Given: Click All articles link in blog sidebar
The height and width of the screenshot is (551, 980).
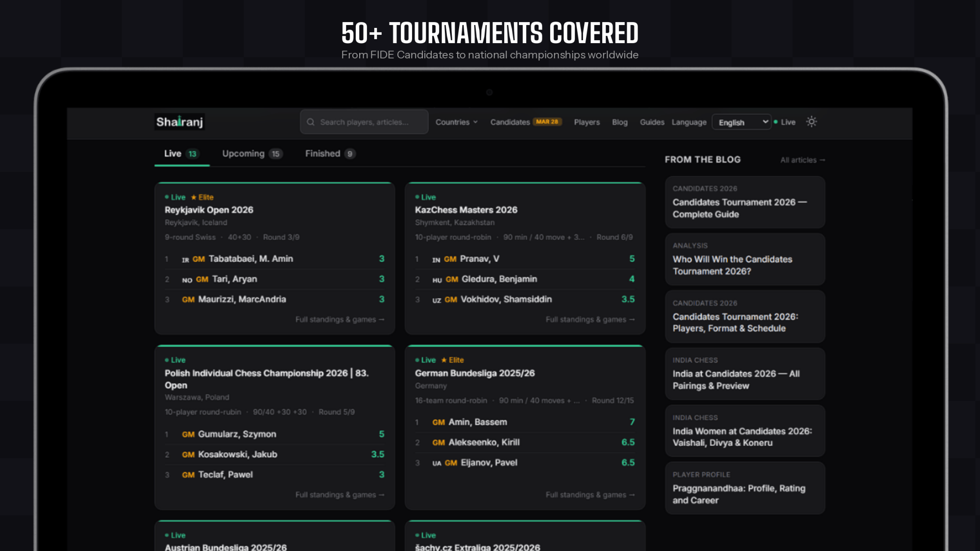Looking at the screenshot, I should point(802,160).
